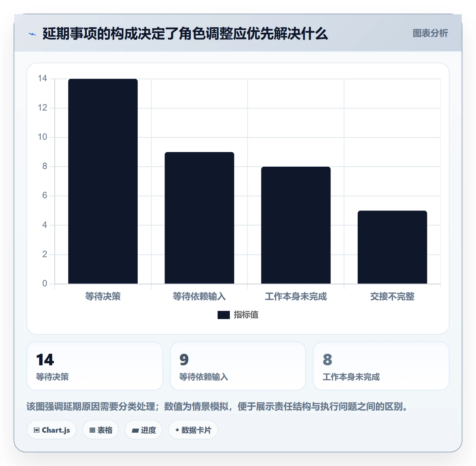Click the 工作本身未完成 x-axis label
Viewport: 476px width, 466px height.
296,297
